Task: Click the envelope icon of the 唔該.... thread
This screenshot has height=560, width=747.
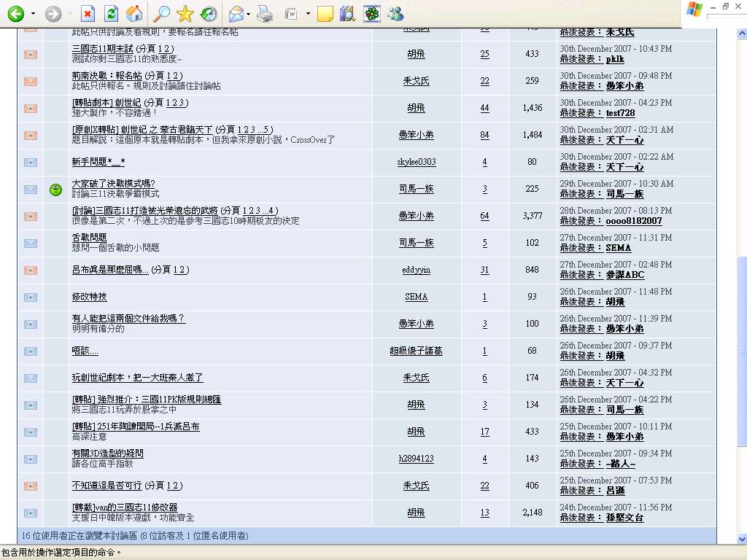Action: [31, 351]
